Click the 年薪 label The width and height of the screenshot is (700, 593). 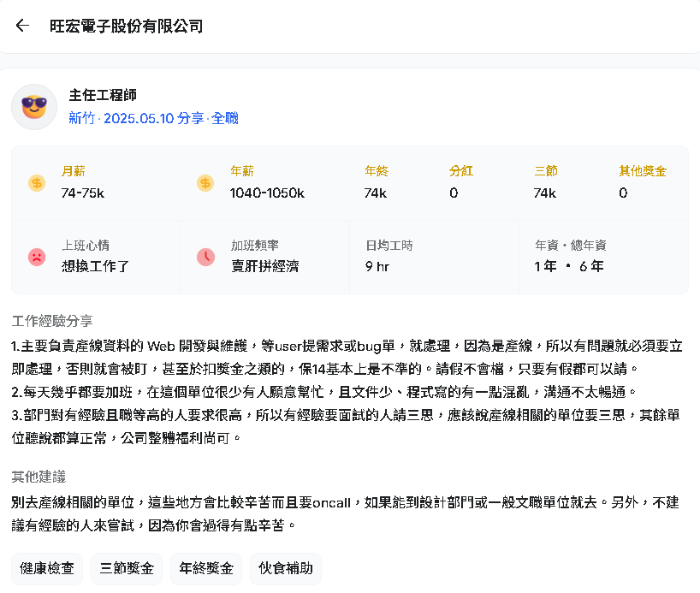click(x=242, y=171)
